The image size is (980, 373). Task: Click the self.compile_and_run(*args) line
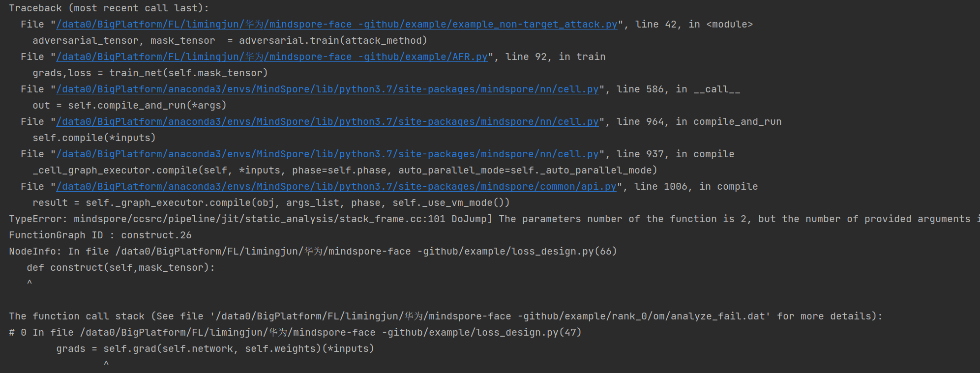click(129, 106)
